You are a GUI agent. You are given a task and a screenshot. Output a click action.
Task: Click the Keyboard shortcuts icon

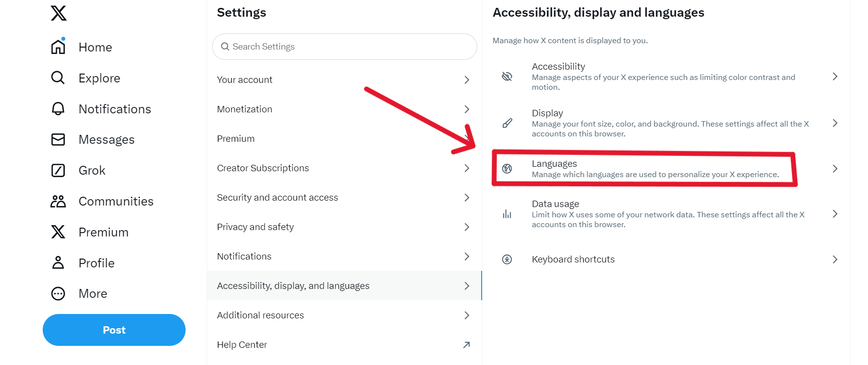[x=507, y=260]
